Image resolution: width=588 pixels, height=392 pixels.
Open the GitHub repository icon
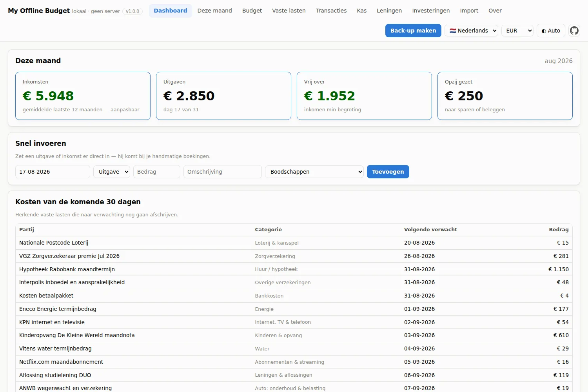[574, 31]
